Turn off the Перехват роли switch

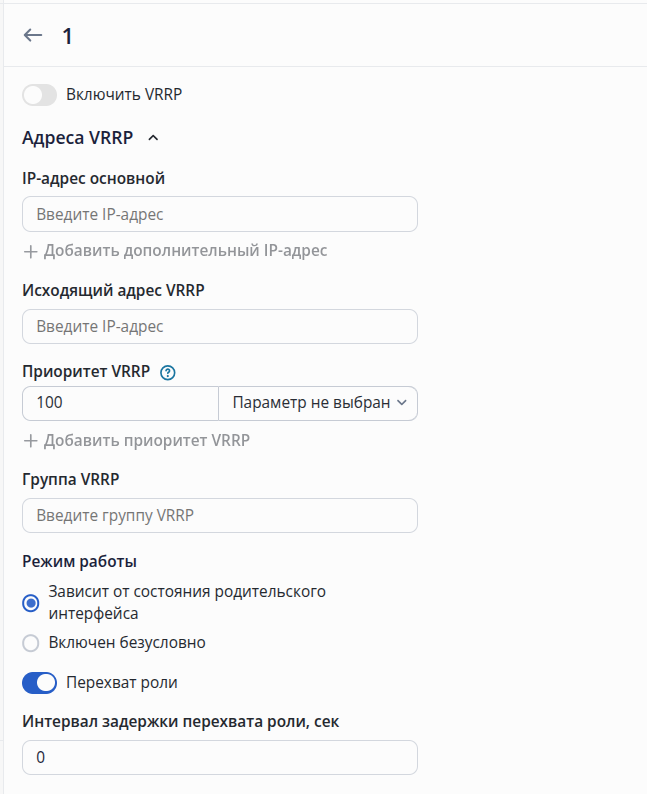[x=39, y=683]
